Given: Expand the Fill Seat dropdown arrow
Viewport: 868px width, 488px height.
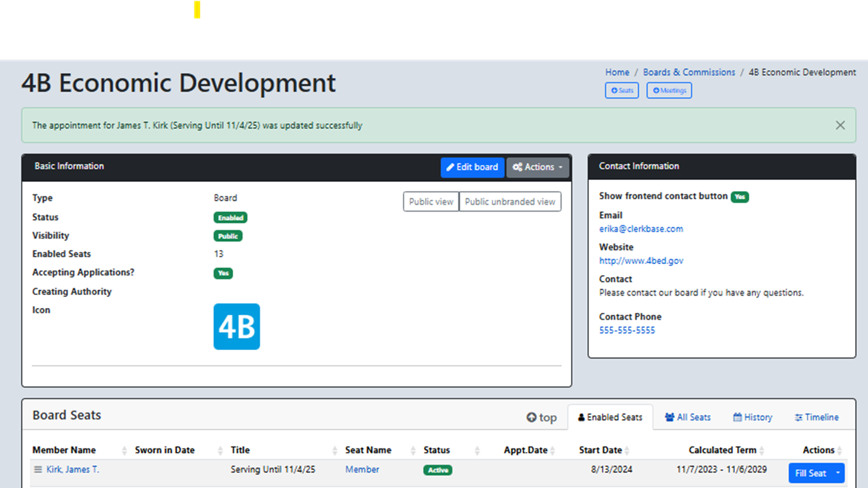Looking at the screenshot, I should (838, 473).
